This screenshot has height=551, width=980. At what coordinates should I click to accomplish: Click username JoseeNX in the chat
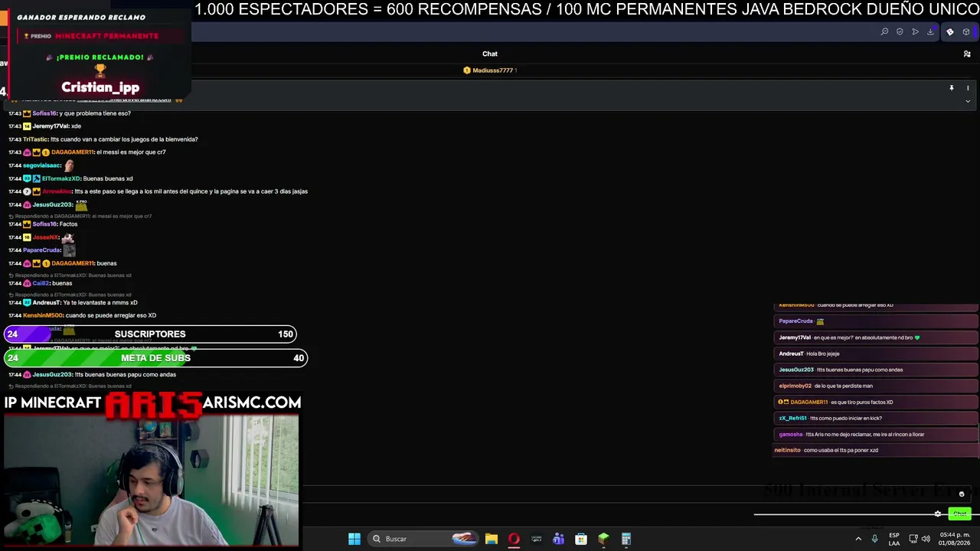45,237
